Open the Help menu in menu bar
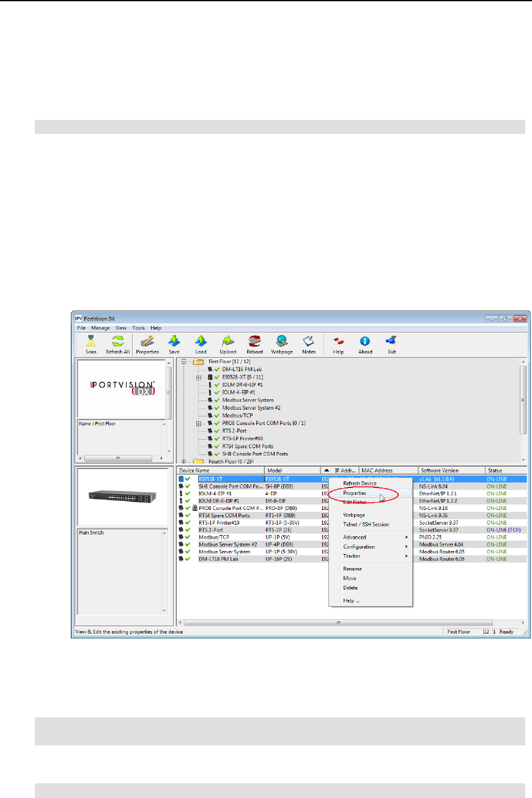The width and height of the screenshot is (532, 798). pyautogui.click(x=157, y=328)
